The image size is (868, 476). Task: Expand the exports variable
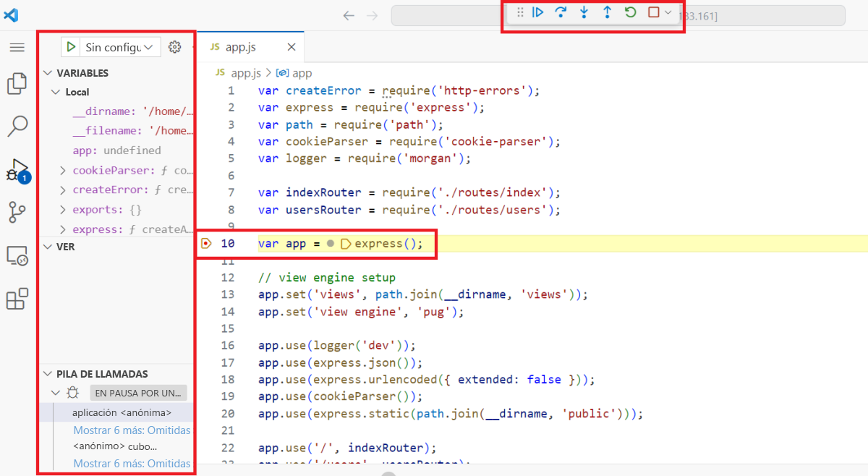(64, 210)
